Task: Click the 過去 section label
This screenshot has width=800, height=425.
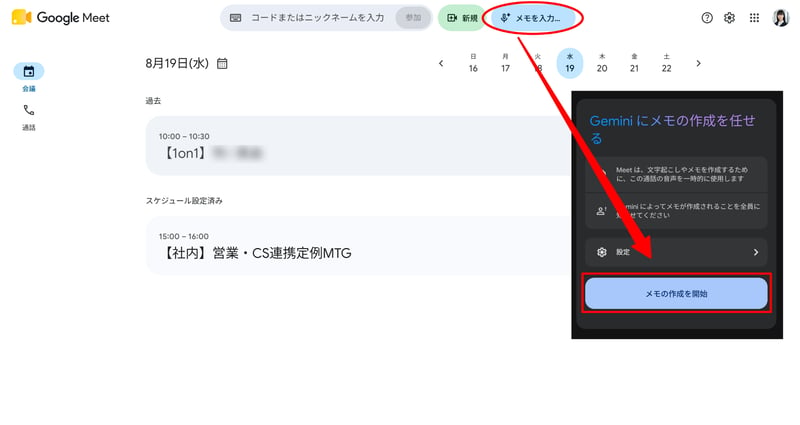Action: 153,101
